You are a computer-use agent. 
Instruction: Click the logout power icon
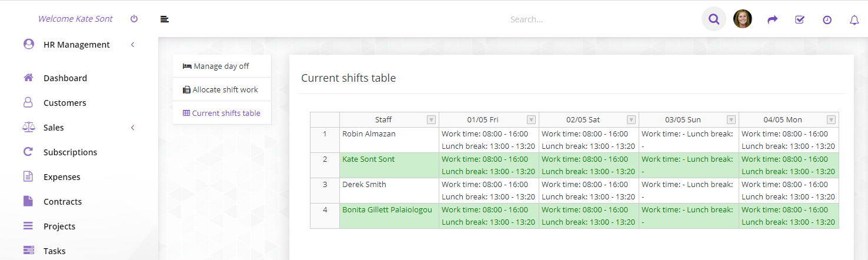coord(134,19)
